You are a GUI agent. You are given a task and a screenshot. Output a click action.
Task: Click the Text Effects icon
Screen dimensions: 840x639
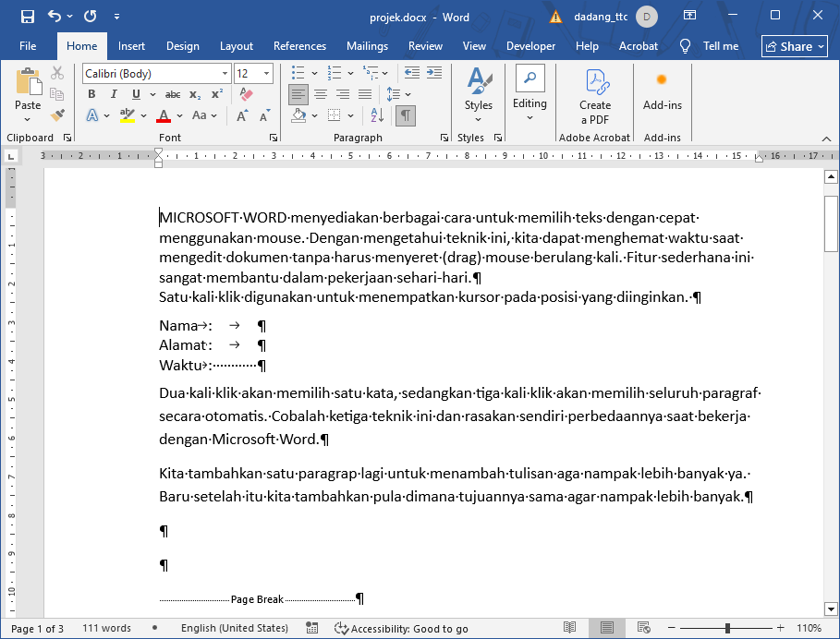(x=92, y=115)
